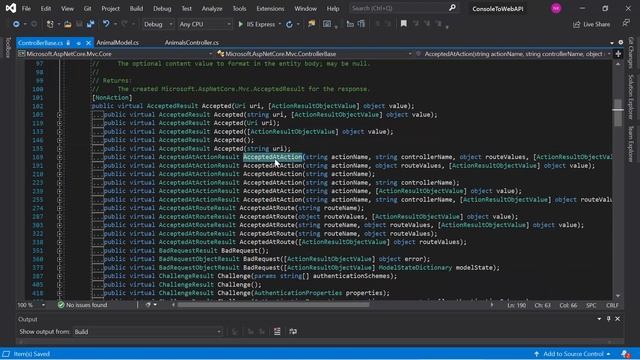Viewport: 640px width, 360px height.
Task: Click the code cleanup broom icon
Action: 148,305
